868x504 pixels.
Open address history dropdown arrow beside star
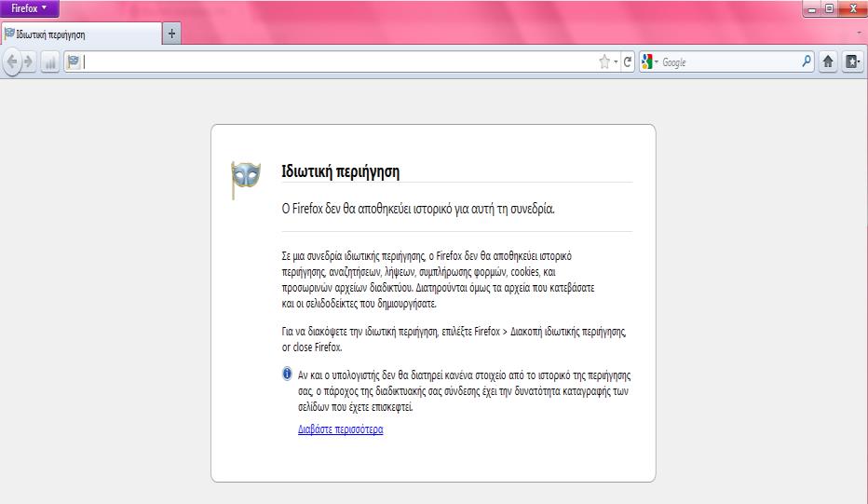coord(616,62)
